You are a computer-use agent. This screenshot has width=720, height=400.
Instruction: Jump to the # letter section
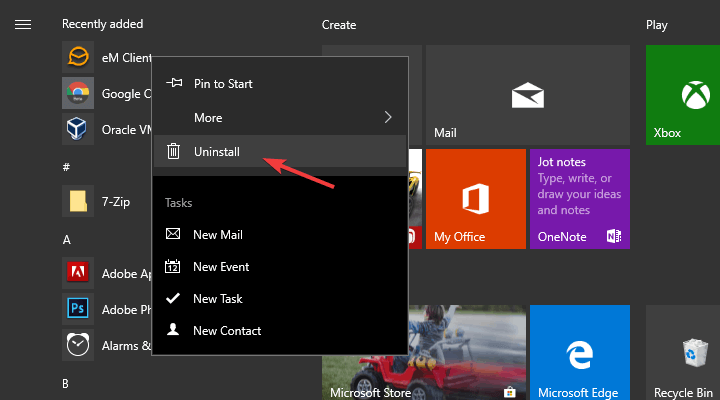coord(66,167)
